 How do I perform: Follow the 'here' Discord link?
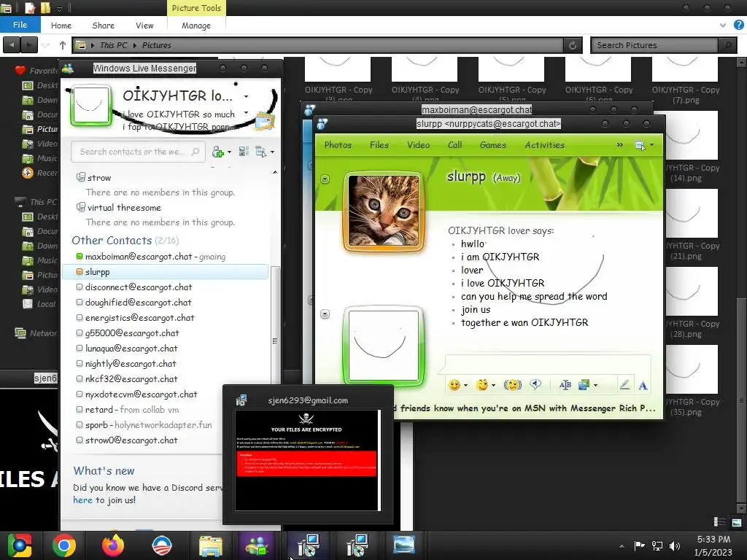coord(82,500)
